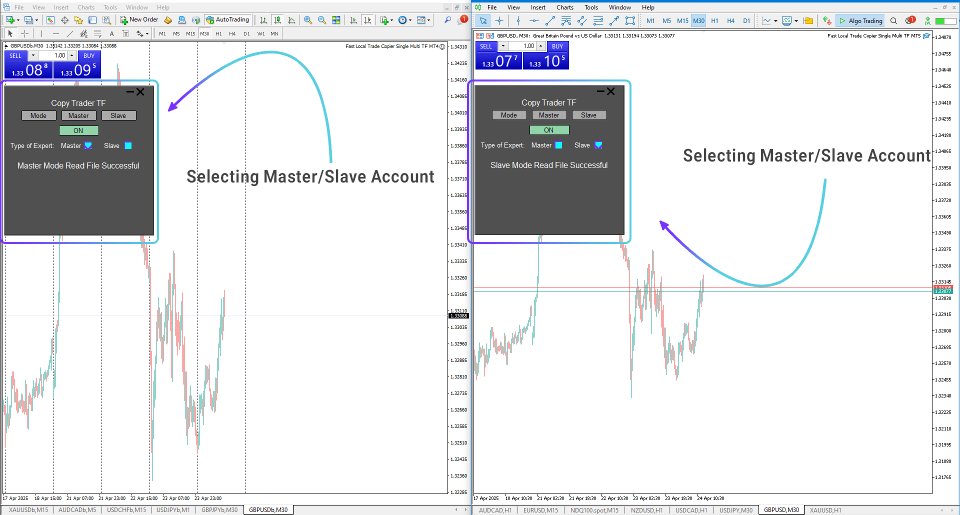Toggle AutoTrading in the MT4 toolbar
The height and width of the screenshot is (515, 960).
228,20
